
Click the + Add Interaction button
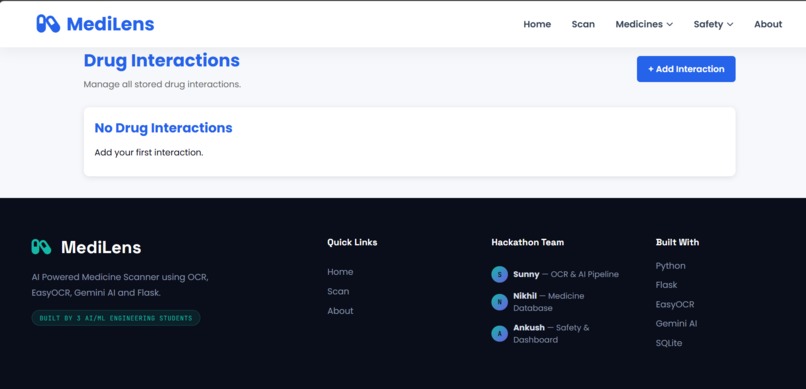[x=686, y=69]
